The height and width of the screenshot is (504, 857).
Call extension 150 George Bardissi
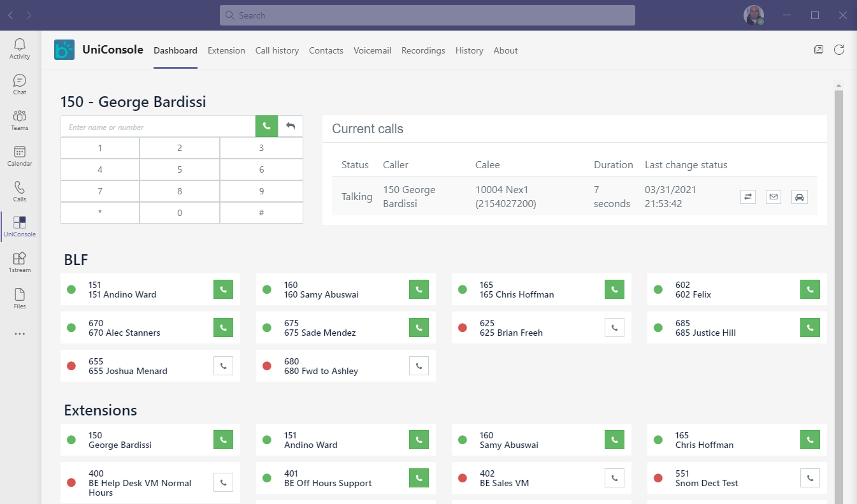(x=223, y=440)
